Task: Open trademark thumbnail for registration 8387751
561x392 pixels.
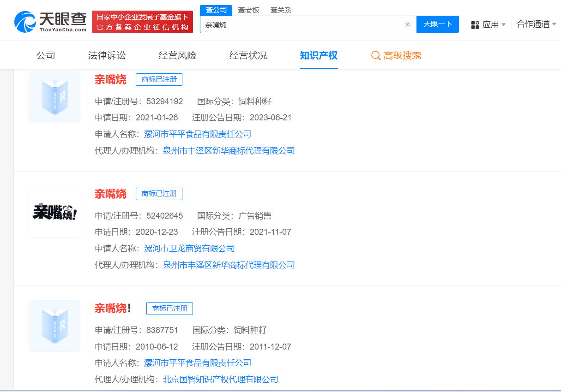Action: [x=54, y=326]
